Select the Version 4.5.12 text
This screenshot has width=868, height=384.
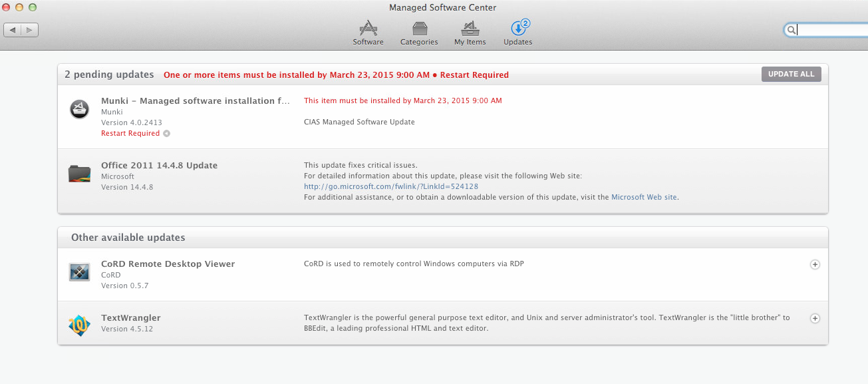pyautogui.click(x=127, y=329)
